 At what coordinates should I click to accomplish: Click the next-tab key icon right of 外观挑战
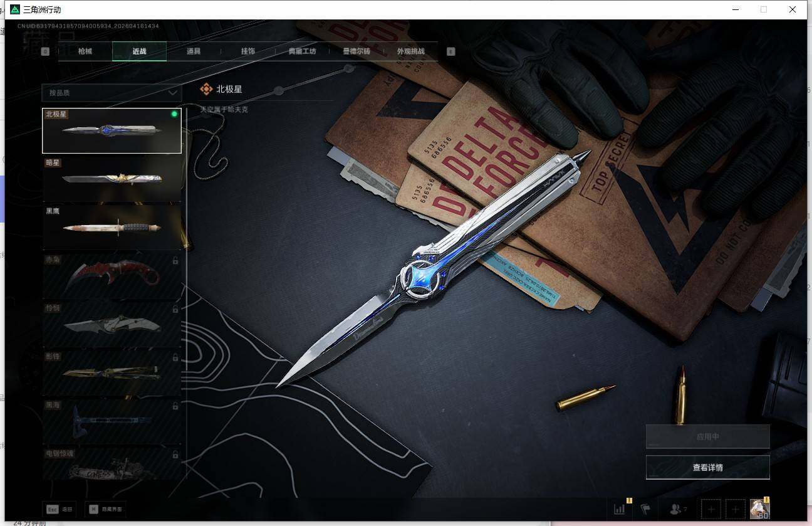point(451,51)
